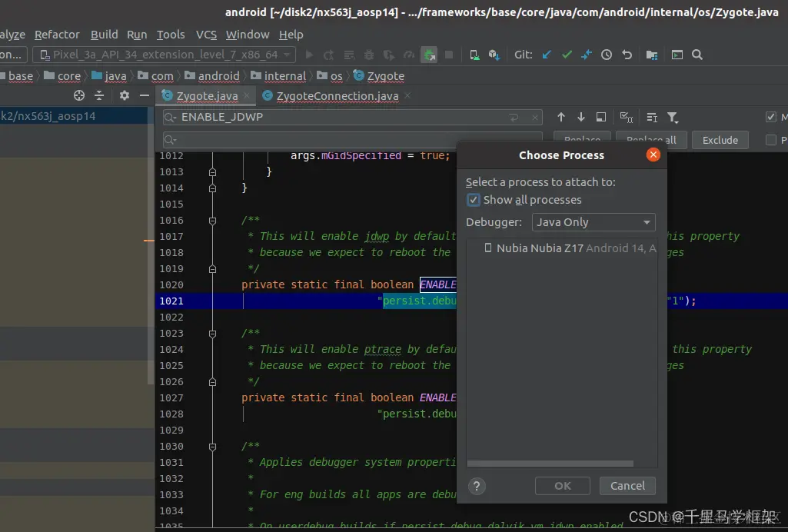The height and width of the screenshot is (532, 788).
Task: Click the Exclude button
Action: 720,140
